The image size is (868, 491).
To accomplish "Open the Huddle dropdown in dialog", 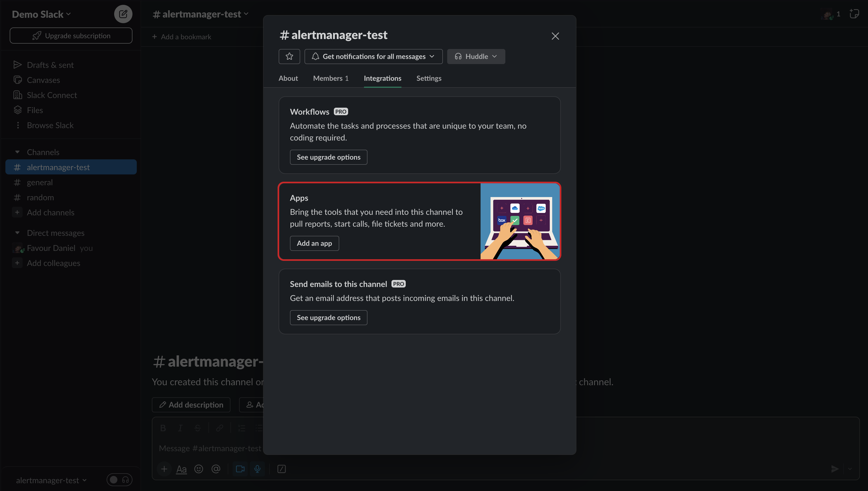I will 476,56.
